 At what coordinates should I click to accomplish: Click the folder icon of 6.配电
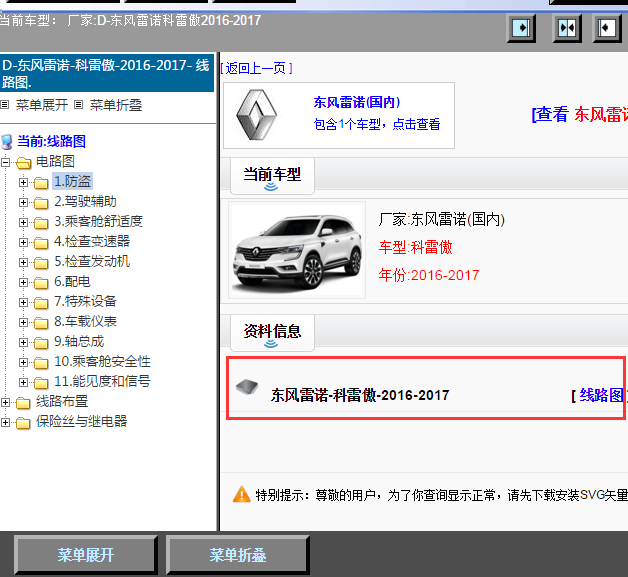click(x=41, y=283)
